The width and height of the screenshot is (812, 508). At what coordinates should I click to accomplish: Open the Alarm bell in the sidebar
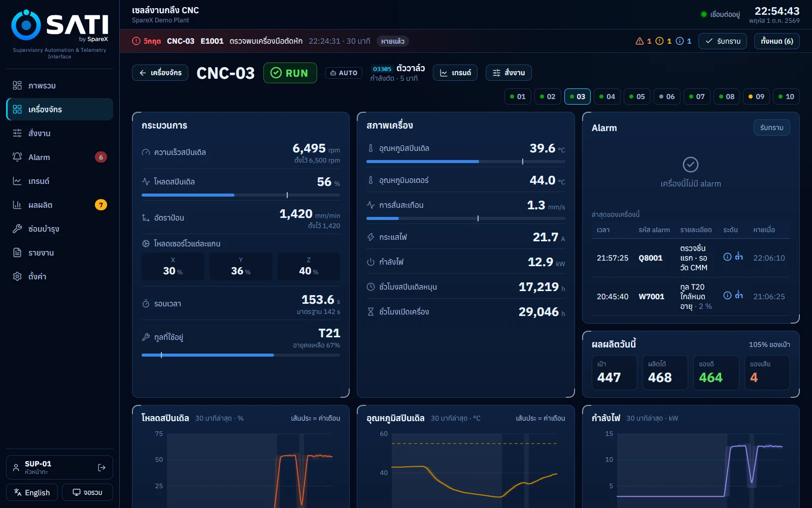point(17,157)
